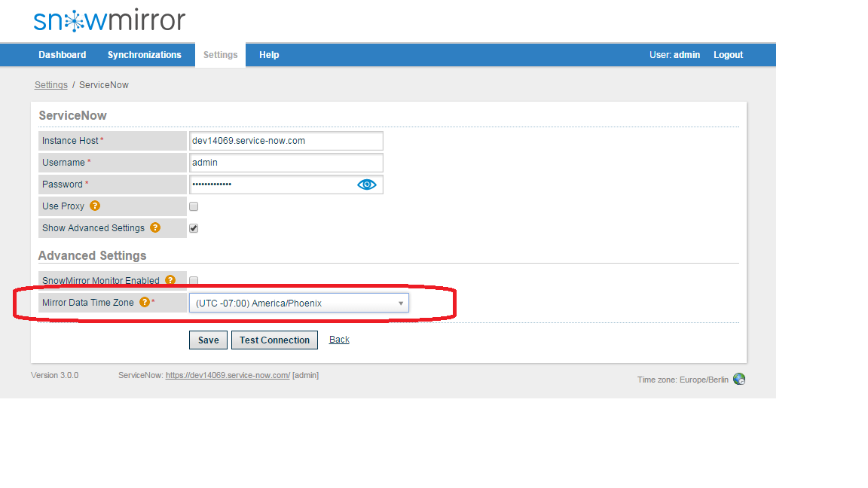Open the dev14069 ServiceNow instance link
868x488 pixels.
[x=228, y=375]
